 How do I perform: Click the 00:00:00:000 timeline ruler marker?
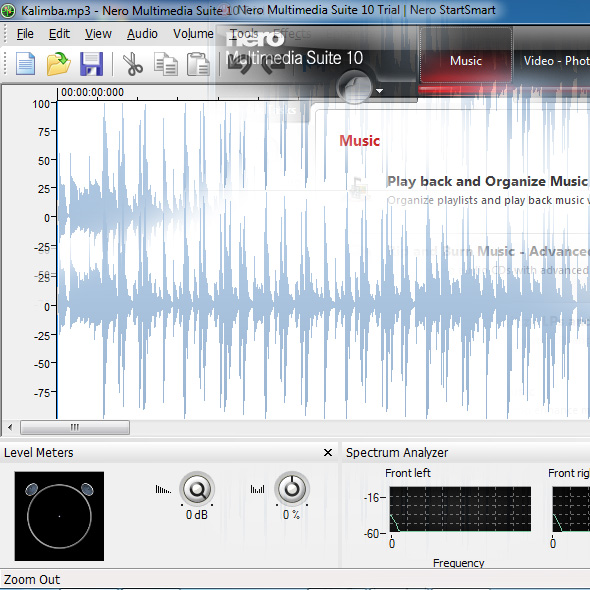pos(92,92)
